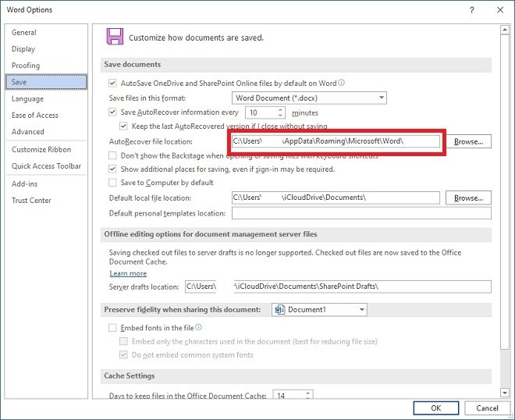Viewport: 515px width, 420px height.
Task: Enable Save to Computer by default
Action: click(112, 182)
